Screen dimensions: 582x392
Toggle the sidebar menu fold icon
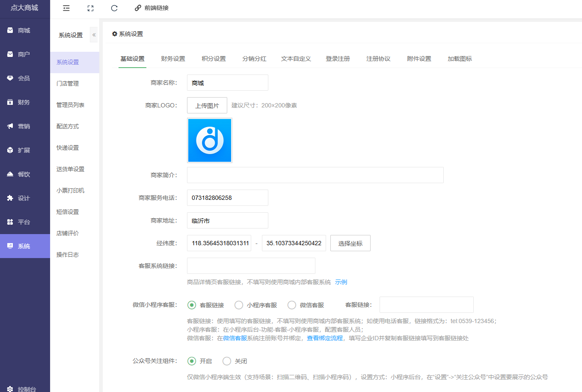click(66, 8)
